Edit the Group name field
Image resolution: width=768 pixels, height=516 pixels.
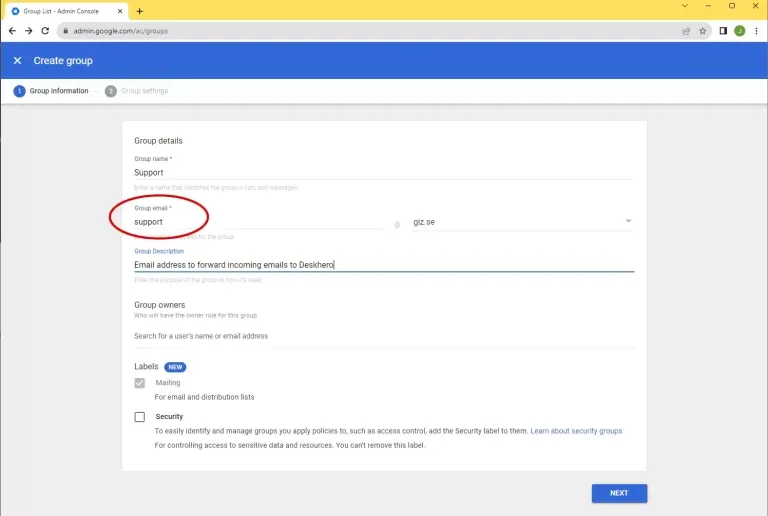(x=384, y=172)
